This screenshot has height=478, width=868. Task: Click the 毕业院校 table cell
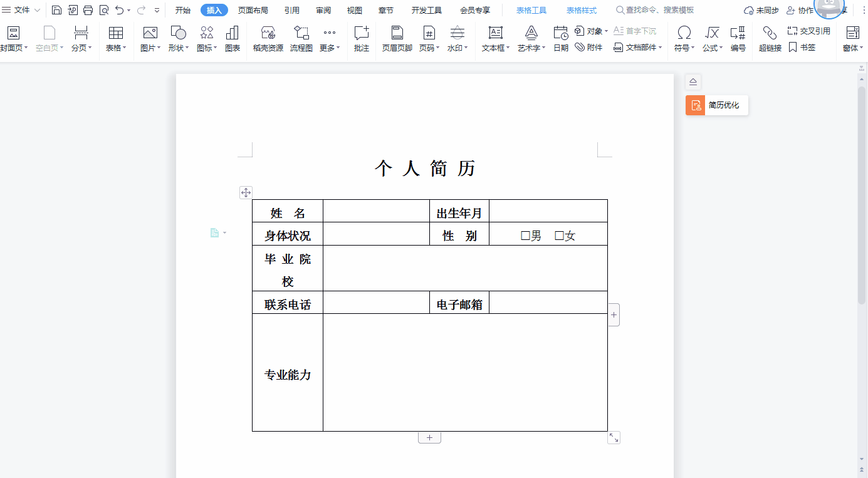[x=288, y=268]
